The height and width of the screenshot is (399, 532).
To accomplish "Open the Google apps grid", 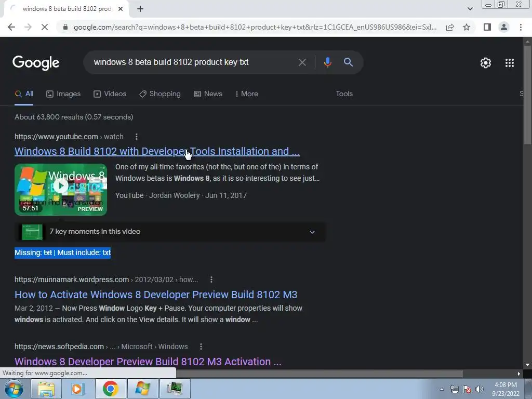I will click(x=509, y=63).
